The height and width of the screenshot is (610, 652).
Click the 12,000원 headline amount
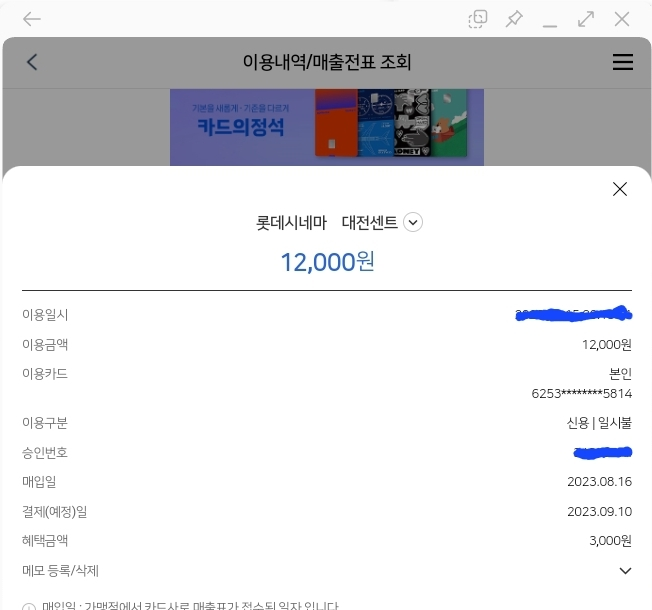tap(328, 262)
